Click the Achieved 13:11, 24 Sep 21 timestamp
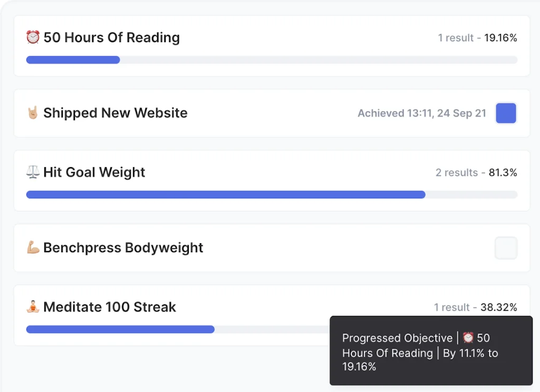Screen dimensions: 540x392 pos(422,113)
